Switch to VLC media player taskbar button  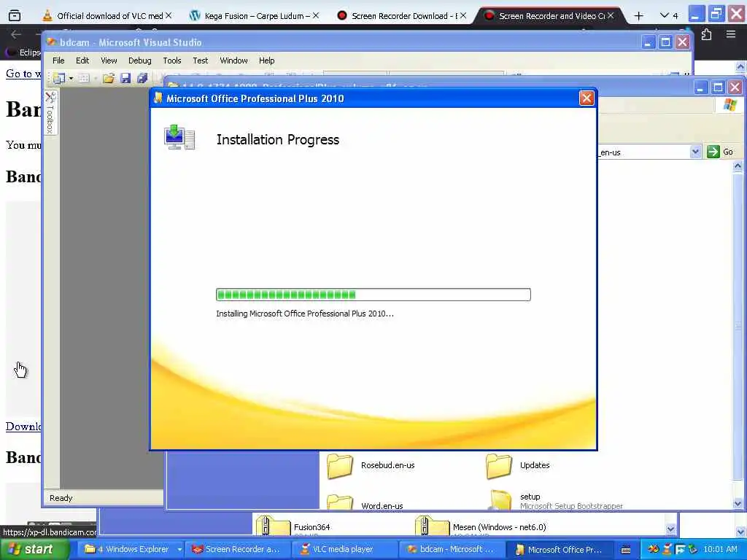[343, 550]
